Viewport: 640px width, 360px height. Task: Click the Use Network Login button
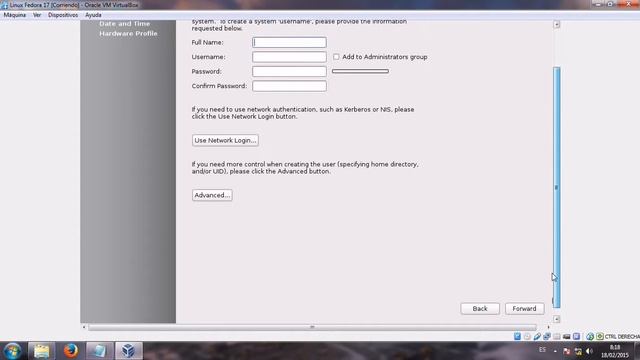point(225,140)
